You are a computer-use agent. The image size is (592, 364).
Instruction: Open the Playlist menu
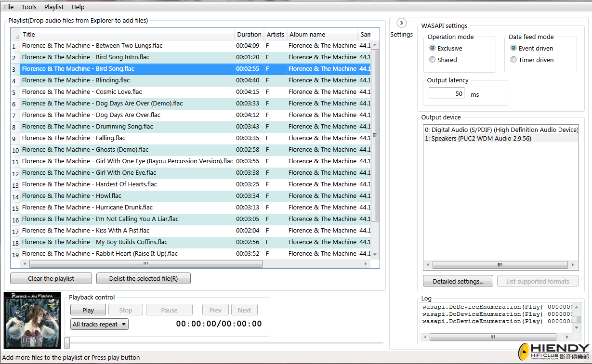pyautogui.click(x=53, y=7)
